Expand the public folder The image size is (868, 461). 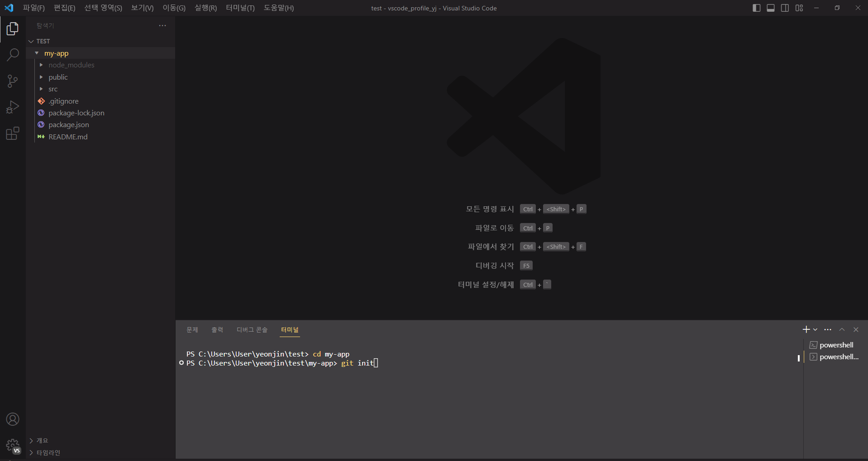[100, 77]
